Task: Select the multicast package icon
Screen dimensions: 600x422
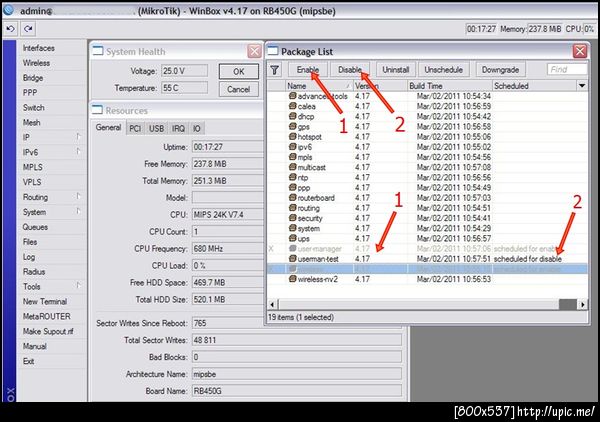Action: pos(292,167)
